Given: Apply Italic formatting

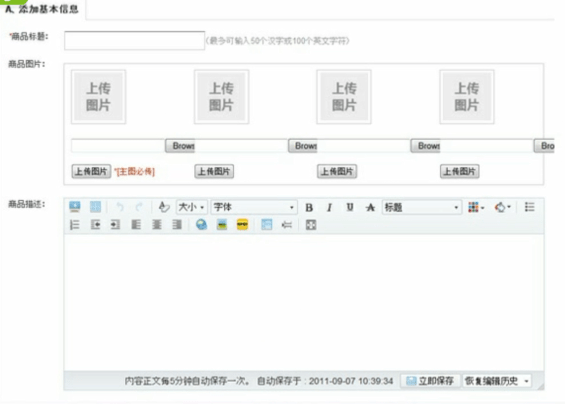Looking at the screenshot, I should [329, 208].
